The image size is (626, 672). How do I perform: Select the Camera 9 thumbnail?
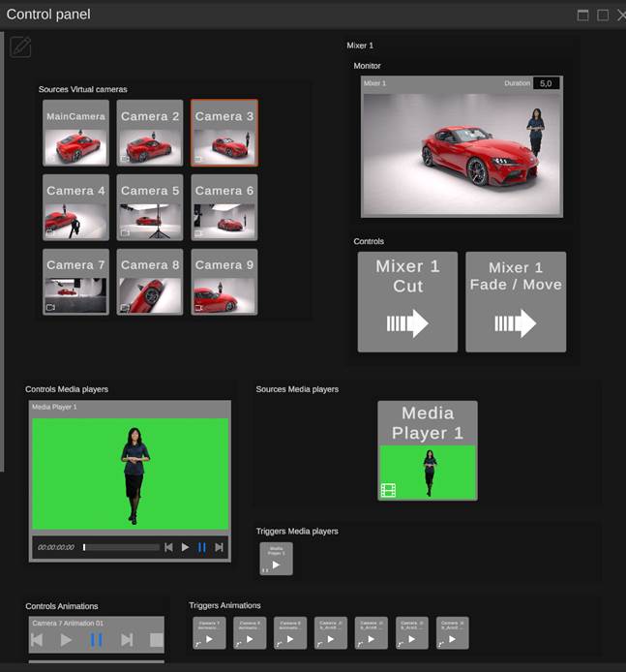(224, 282)
